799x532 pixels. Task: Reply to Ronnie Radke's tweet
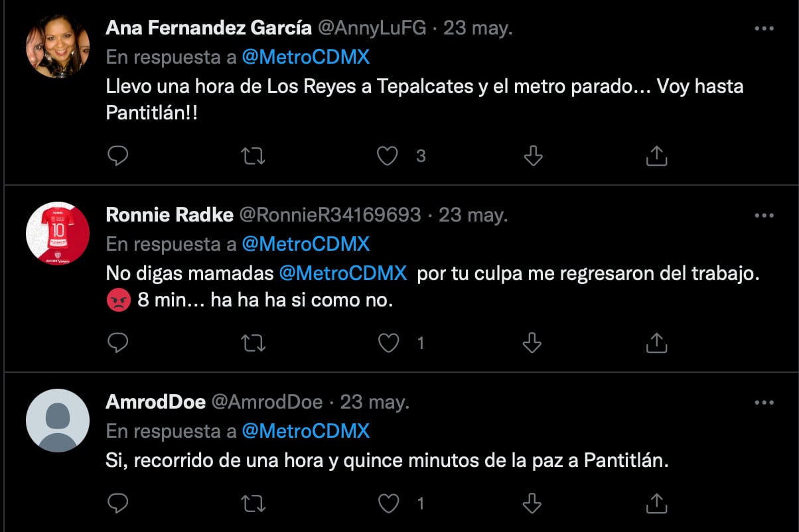click(117, 343)
